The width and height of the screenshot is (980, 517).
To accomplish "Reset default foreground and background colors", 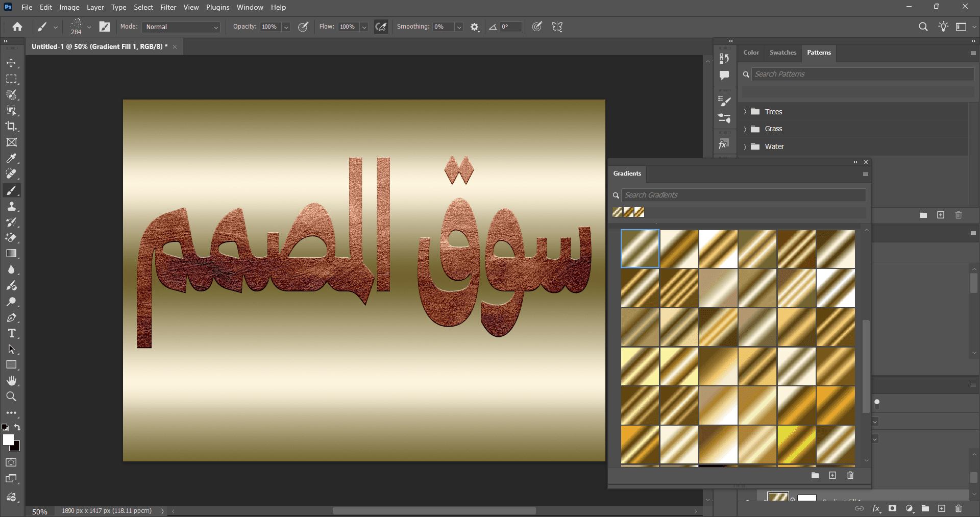I will (5, 427).
